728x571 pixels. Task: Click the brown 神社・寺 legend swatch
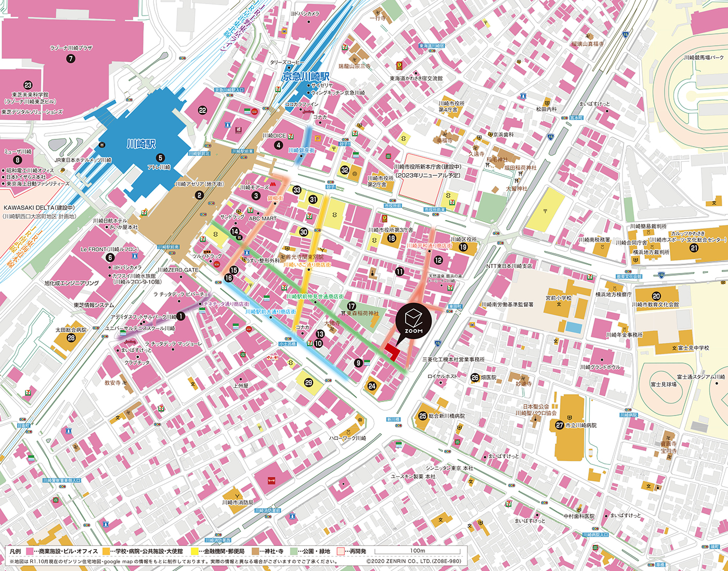(x=255, y=551)
